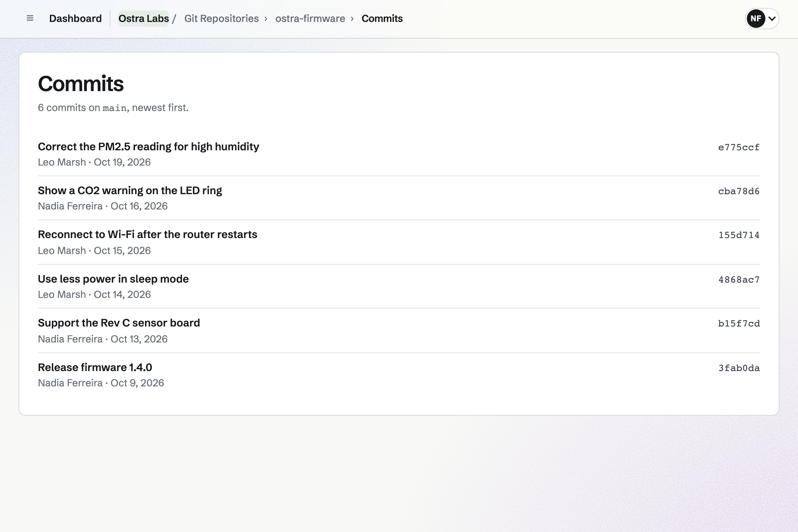Click author line Leo Marsh · Oct 15, 2026
798x532 pixels.
(94, 250)
